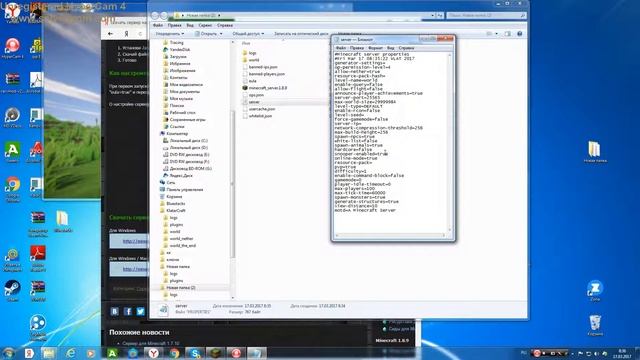The height and width of the screenshot is (360, 640).
Task: Click the Explorer forward navigation arrow
Action: 164,16
